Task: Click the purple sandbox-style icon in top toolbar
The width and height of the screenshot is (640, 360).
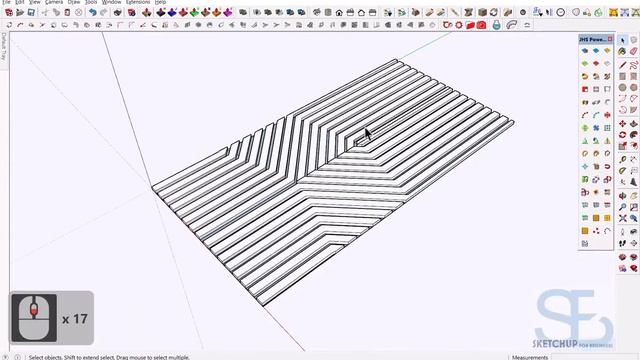Action: click(228, 13)
